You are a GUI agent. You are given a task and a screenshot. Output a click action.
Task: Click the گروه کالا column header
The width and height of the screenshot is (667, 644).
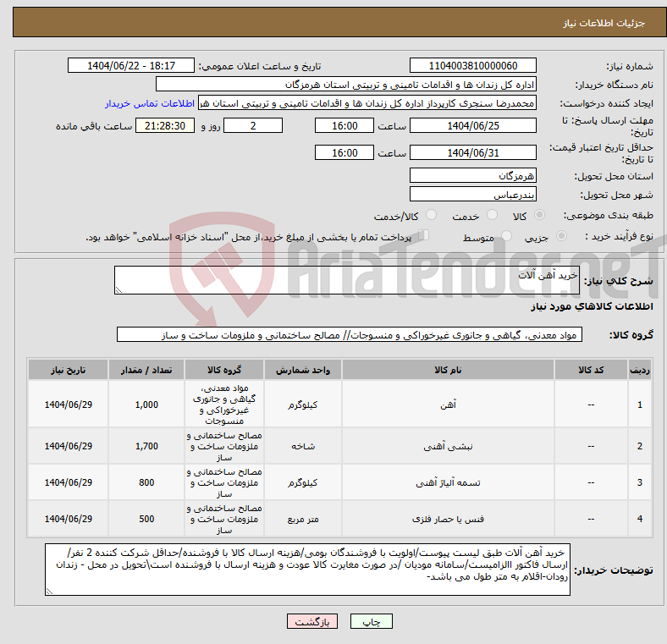coord(224,370)
